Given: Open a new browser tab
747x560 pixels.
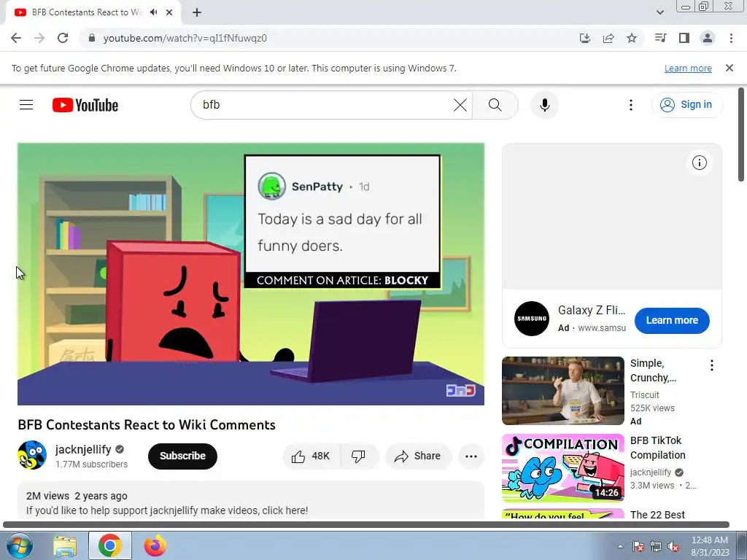Looking at the screenshot, I should (197, 12).
